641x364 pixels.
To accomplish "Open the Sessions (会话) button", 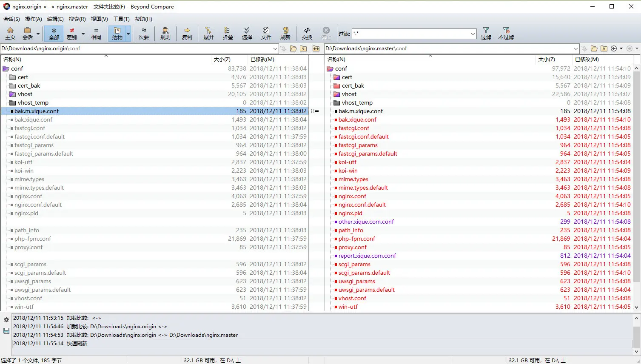I will 28,34.
